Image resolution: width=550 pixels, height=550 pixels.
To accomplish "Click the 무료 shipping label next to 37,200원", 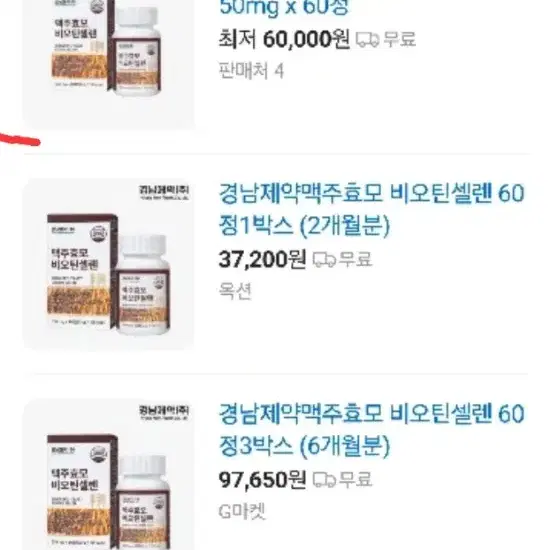I will click(x=356, y=260).
